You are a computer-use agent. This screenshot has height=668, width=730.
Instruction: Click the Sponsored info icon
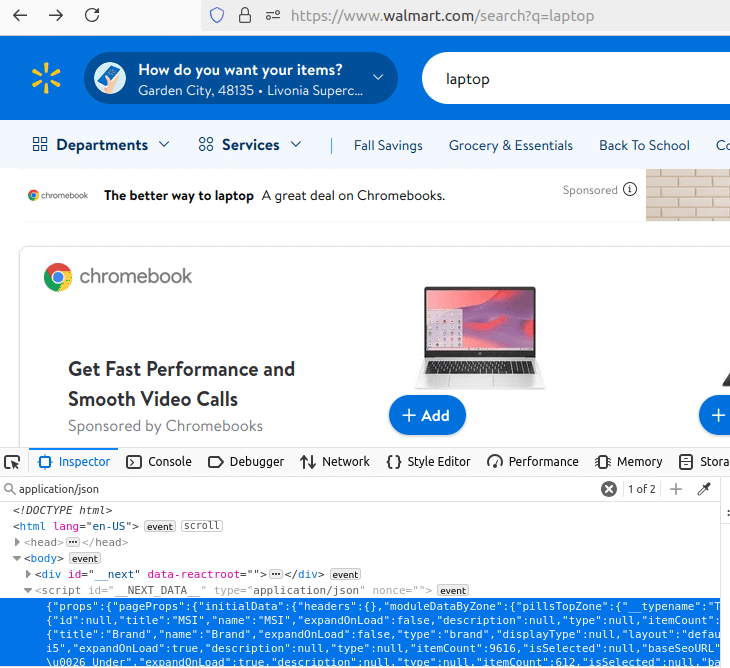coord(630,189)
